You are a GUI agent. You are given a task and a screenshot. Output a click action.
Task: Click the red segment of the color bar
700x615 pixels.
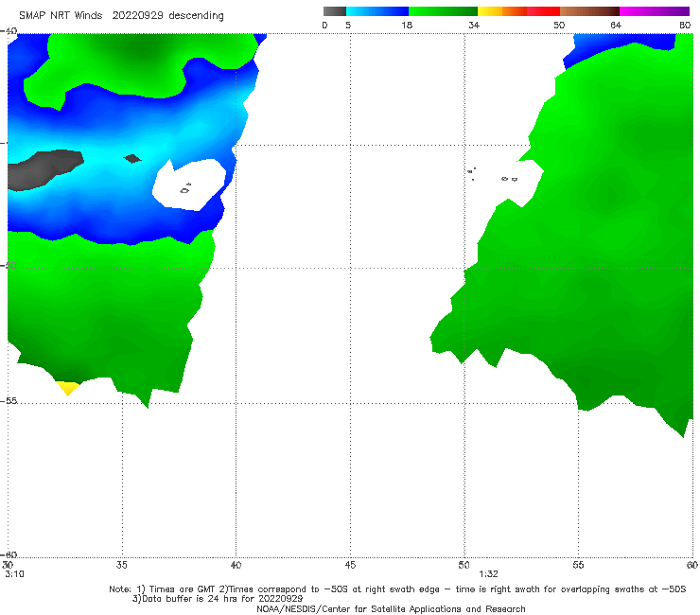(x=543, y=11)
